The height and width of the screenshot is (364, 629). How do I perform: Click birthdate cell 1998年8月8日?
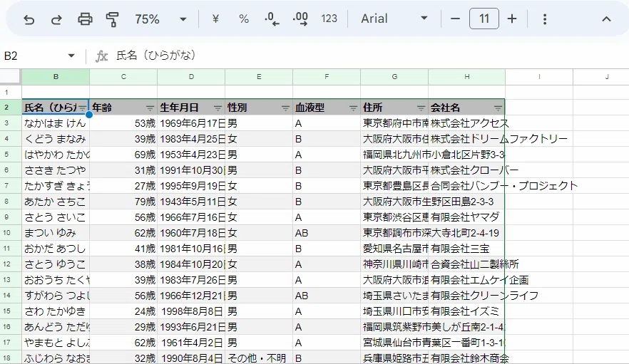[191, 311]
